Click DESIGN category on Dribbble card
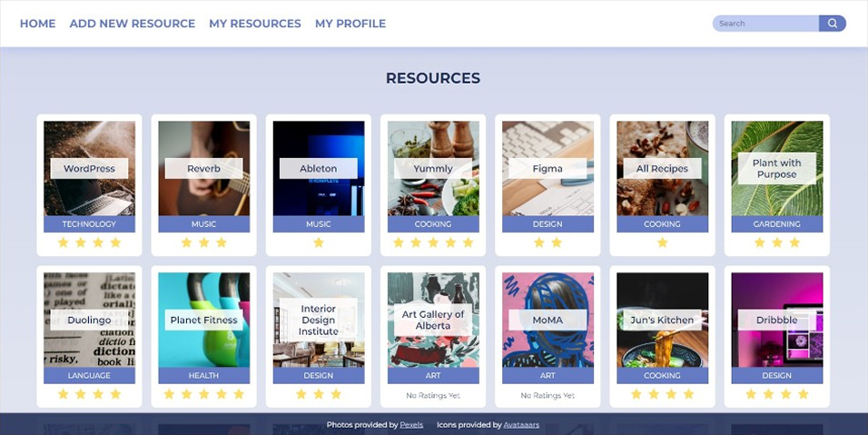The width and height of the screenshot is (868, 435). tap(776, 375)
